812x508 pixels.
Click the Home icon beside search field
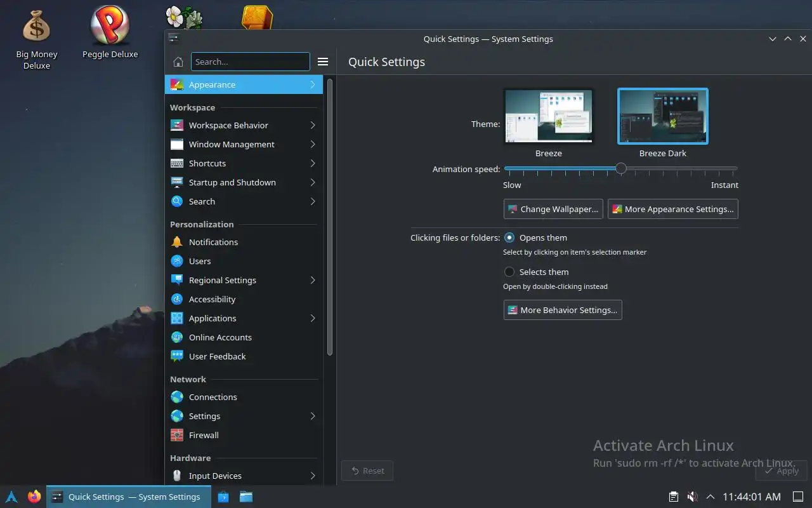coord(178,62)
